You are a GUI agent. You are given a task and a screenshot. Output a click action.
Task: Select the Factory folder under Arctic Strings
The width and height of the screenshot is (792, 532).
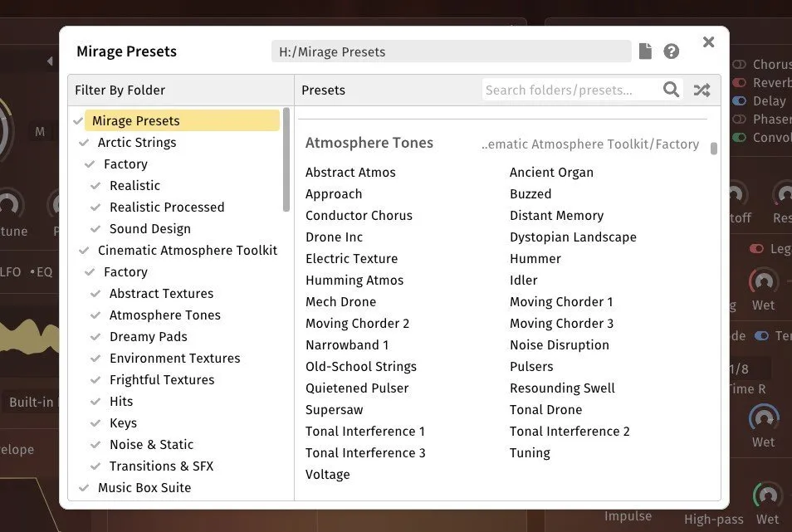click(125, 164)
